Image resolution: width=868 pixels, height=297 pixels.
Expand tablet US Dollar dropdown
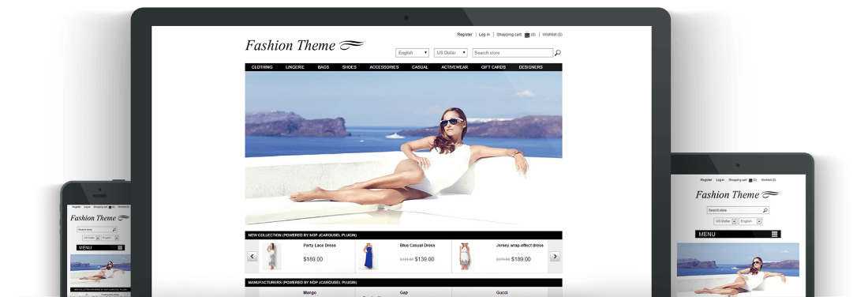click(x=725, y=221)
